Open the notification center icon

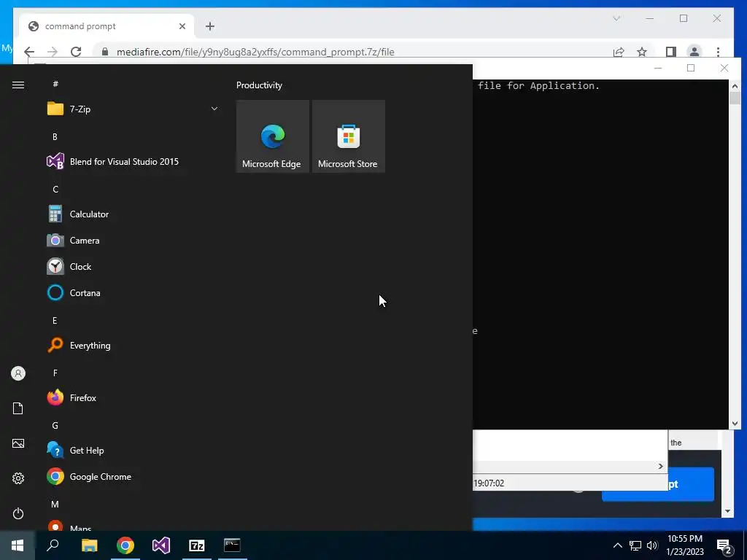724,546
